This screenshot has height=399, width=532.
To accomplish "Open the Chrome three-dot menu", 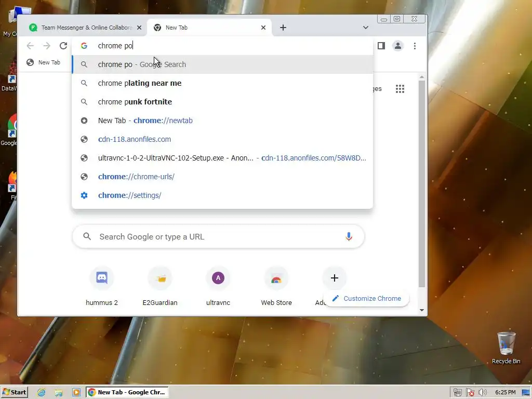I will [x=415, y=46].
